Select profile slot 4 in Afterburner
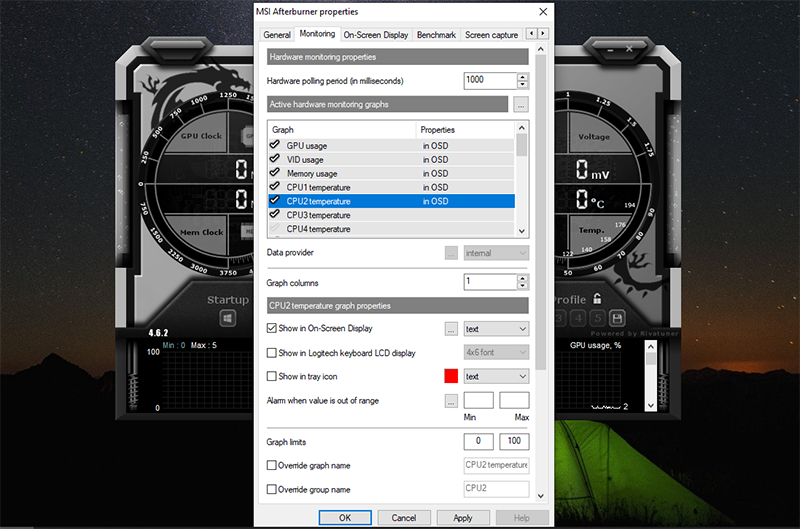Viewport: 800px width, 529px height. pyautogui.click(x=578, y=319)
